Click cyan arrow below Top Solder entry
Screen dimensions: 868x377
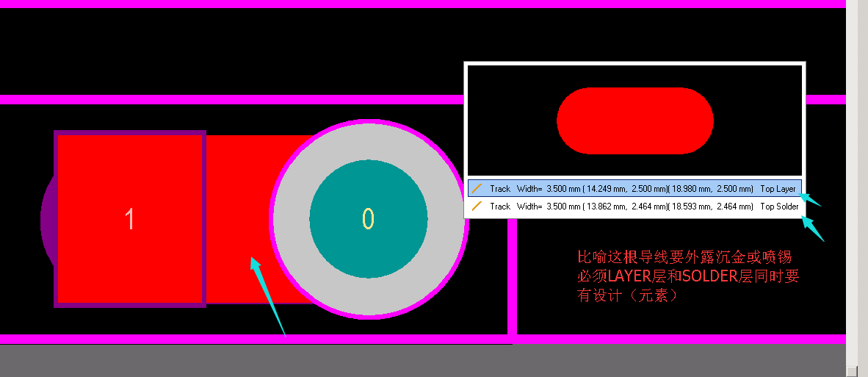[x=813, y=229]
